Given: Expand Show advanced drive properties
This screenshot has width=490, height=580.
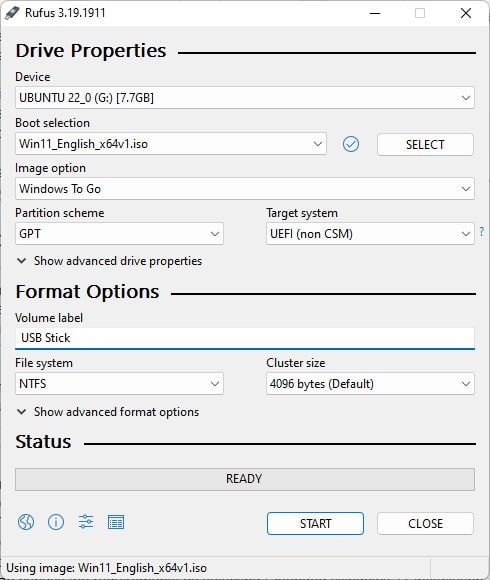Looking at the screenshot, I should point(109,261).
